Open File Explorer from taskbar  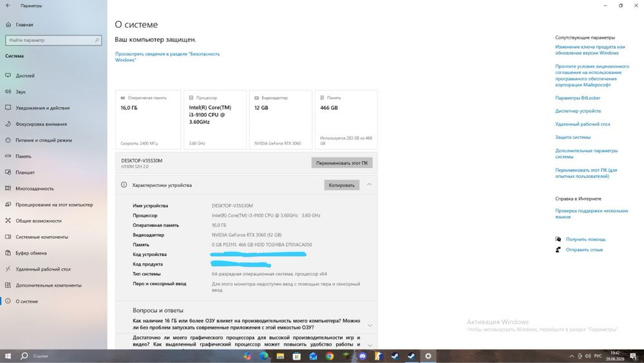click(280, 356)
